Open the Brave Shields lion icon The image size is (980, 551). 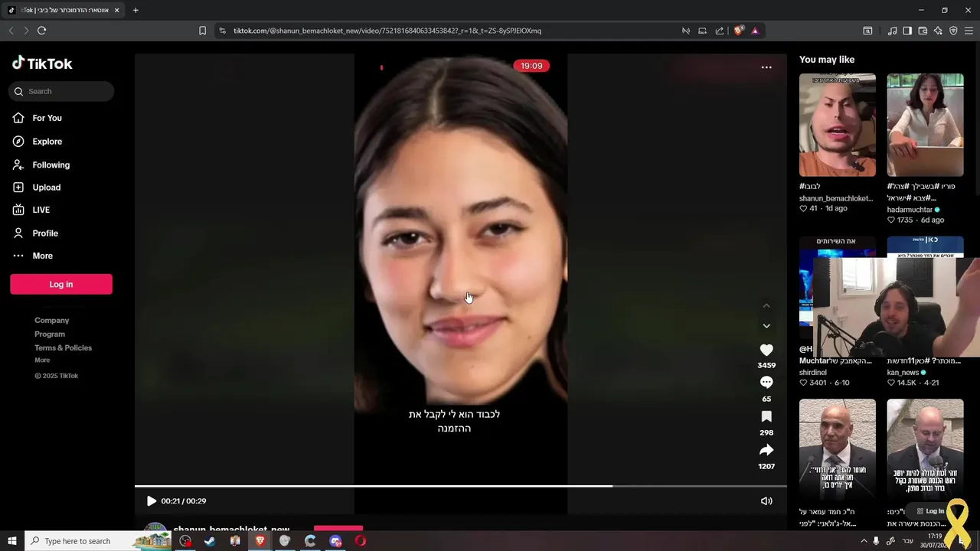click(x=738, y=31)
